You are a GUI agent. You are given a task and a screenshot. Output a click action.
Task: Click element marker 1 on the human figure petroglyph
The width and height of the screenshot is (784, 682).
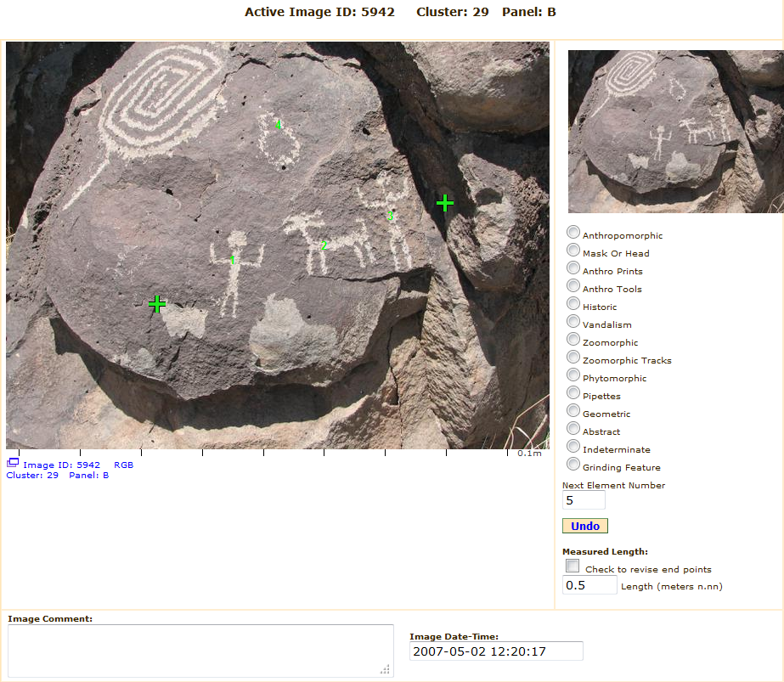point(233,260)
